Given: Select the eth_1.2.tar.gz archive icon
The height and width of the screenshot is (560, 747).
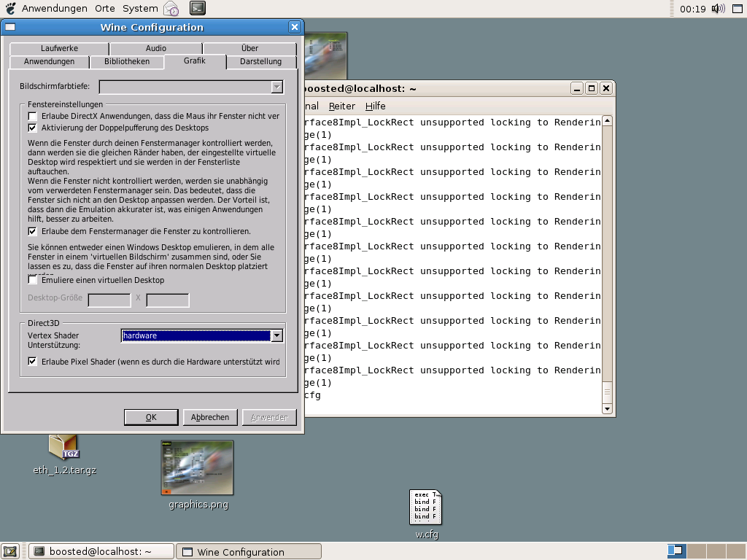Looking at the screenshot, I should (63, 448).
